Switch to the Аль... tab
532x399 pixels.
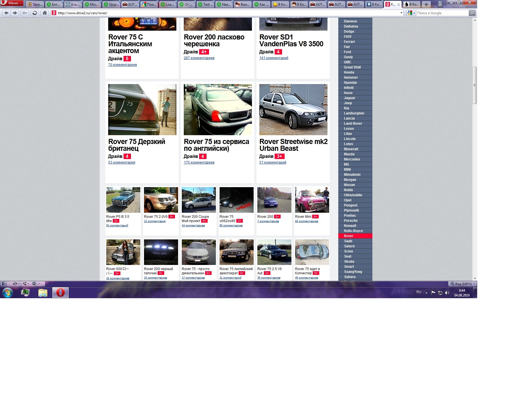73,4
